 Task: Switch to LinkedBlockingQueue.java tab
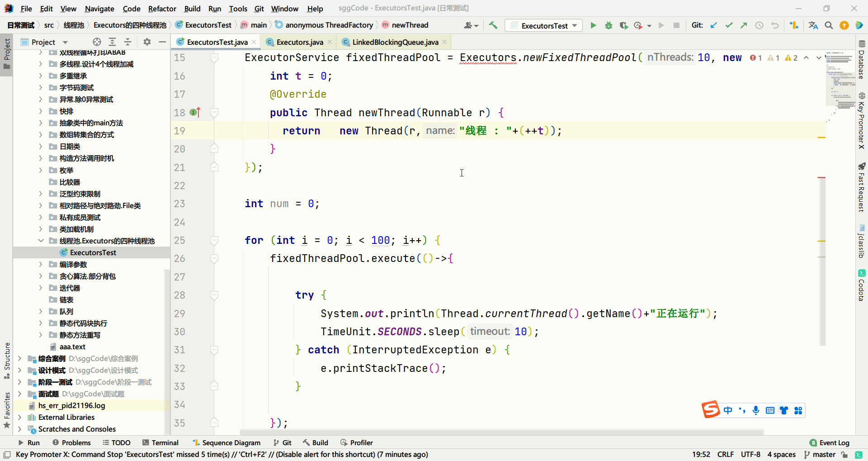point(395,42)
